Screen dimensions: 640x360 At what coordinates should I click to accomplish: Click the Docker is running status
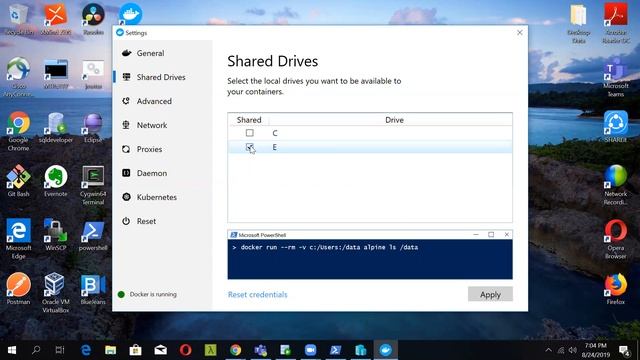click(153, 294)
